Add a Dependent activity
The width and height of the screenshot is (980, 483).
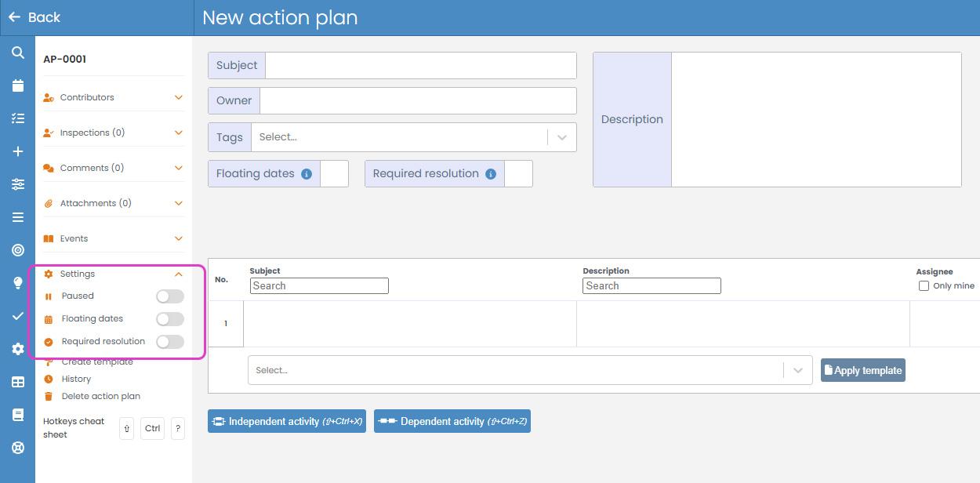452,421
